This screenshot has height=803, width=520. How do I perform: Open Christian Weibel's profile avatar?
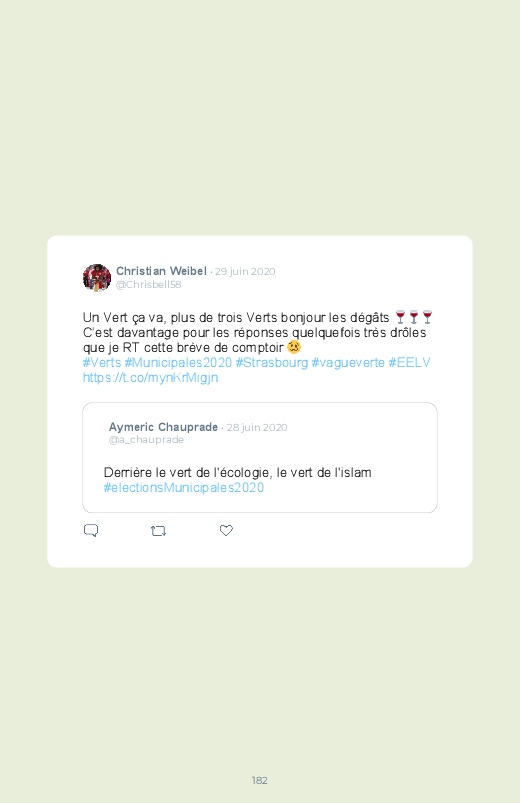(x=97, y=278)
